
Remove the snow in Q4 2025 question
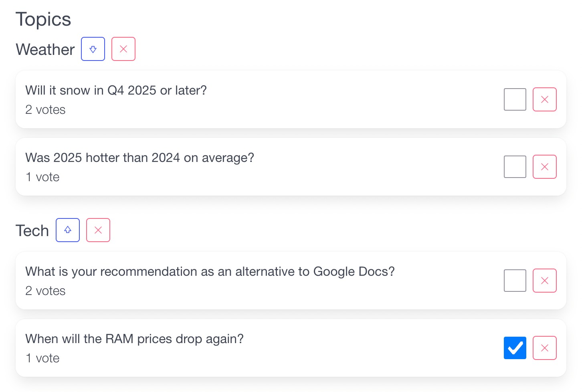pos(544,99)
